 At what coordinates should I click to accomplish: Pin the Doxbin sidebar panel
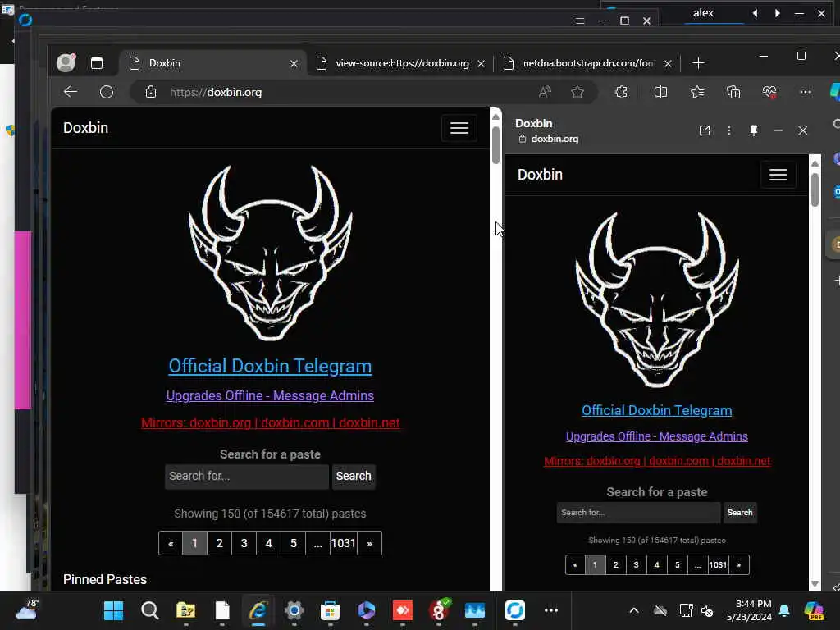coord(754,130)
